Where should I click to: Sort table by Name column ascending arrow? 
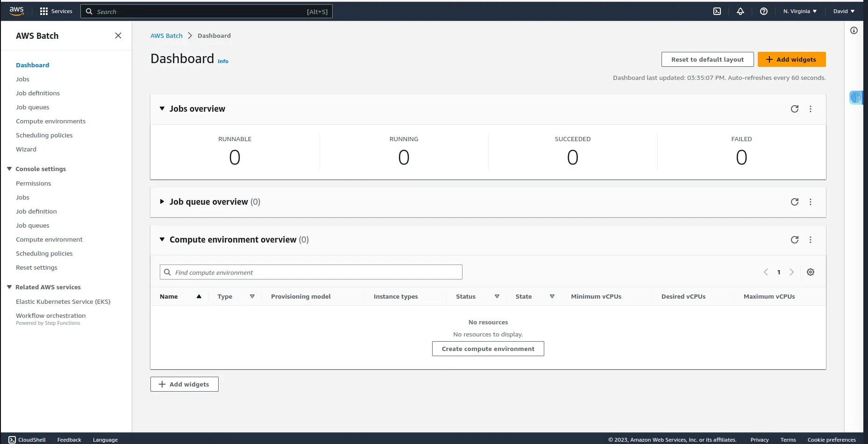[x=199, y=296]
